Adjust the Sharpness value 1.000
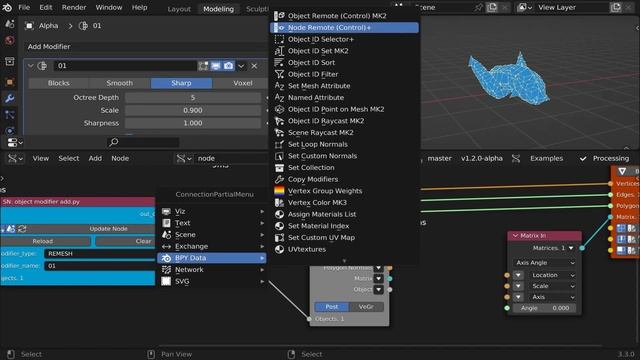 (x=193, y=123)
